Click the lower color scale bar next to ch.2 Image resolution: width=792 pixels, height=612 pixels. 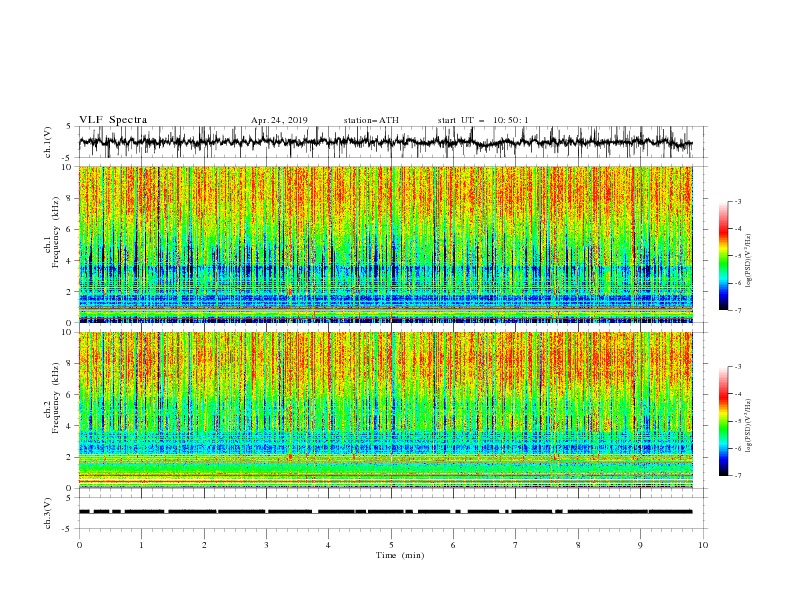point(723,421)
